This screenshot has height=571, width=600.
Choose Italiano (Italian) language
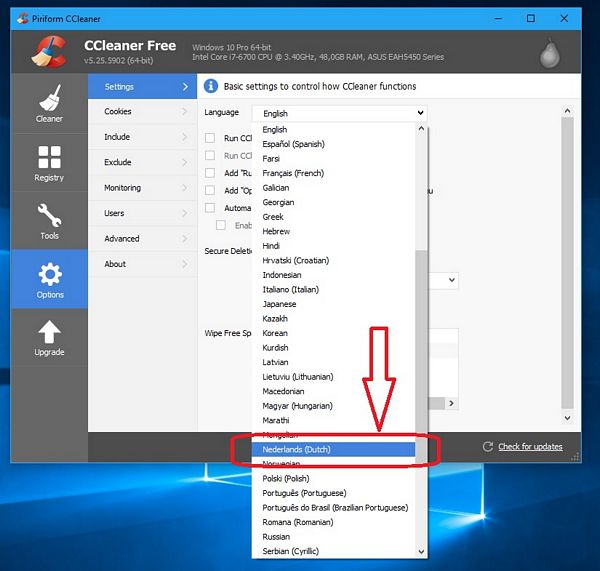tap(333, 289)
